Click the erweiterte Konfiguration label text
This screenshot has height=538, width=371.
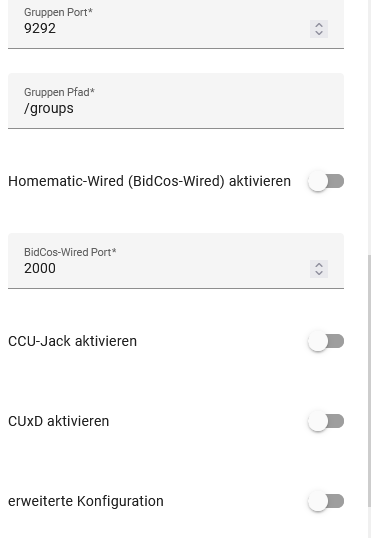pos(86,501)
